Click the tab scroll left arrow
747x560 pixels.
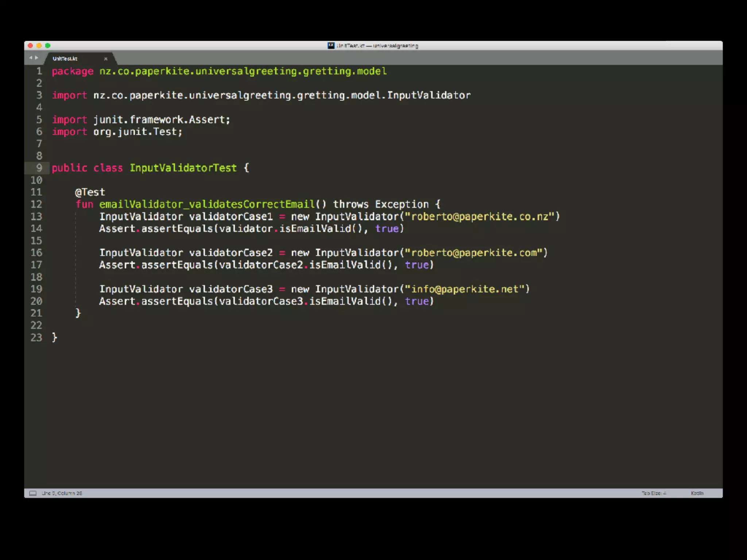(31, 58)
